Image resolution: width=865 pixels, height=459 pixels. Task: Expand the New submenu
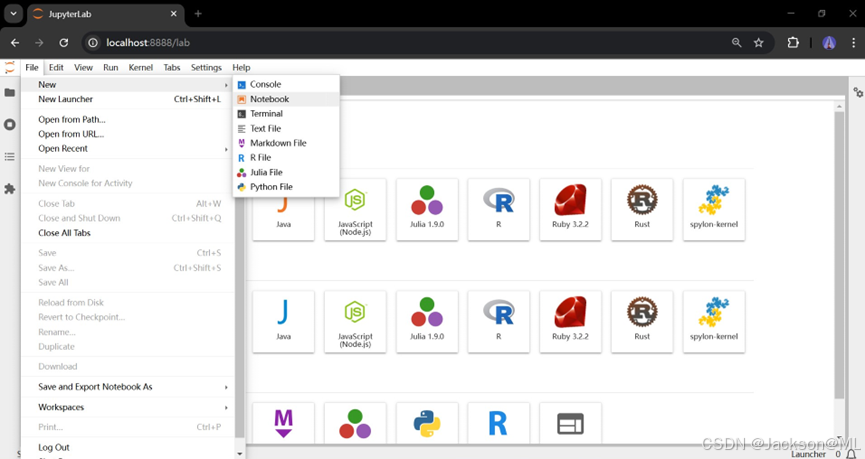(x=126, y=84)
